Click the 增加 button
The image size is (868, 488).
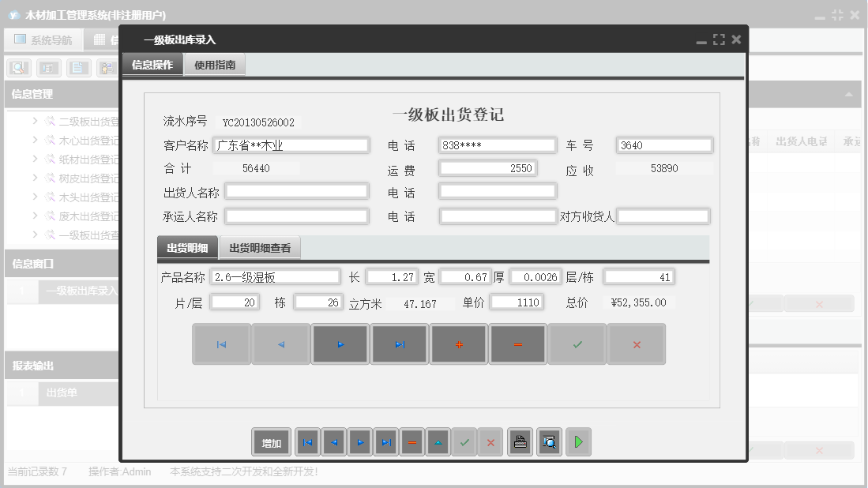[x=271, y=441]
